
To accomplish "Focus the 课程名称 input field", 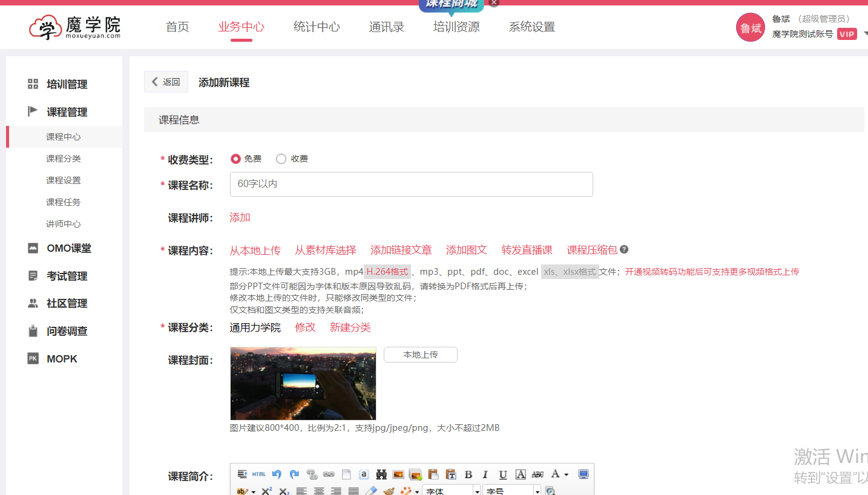I will pyautogui.click(x=412, y=184).
